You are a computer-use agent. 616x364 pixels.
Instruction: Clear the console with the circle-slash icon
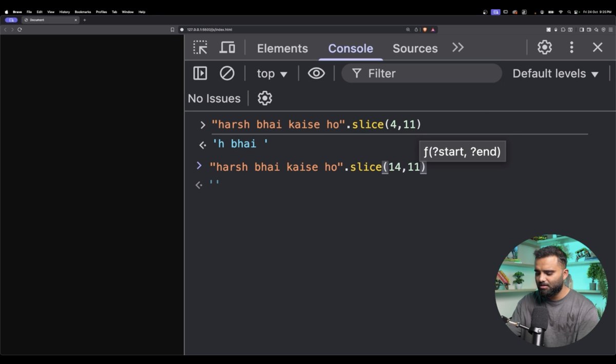coord(227,73)
